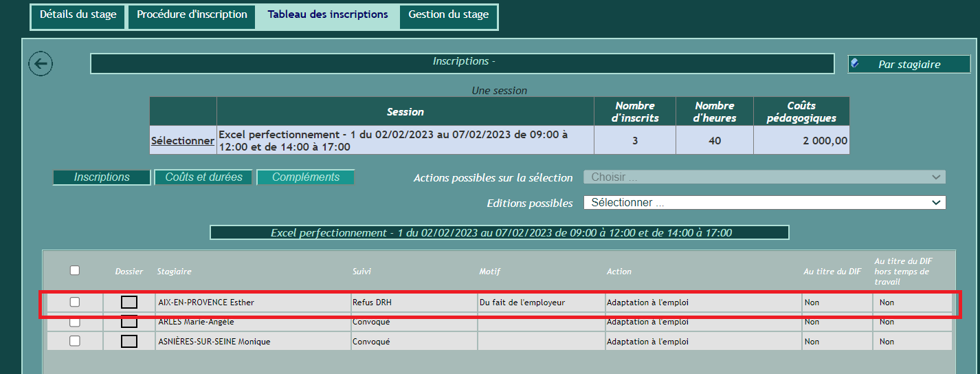This screenshot has height=374, width=980.
Task: Open dossier icon for ASNIÈRES-SUR-SEINE Monique
Action: [129, 342]
